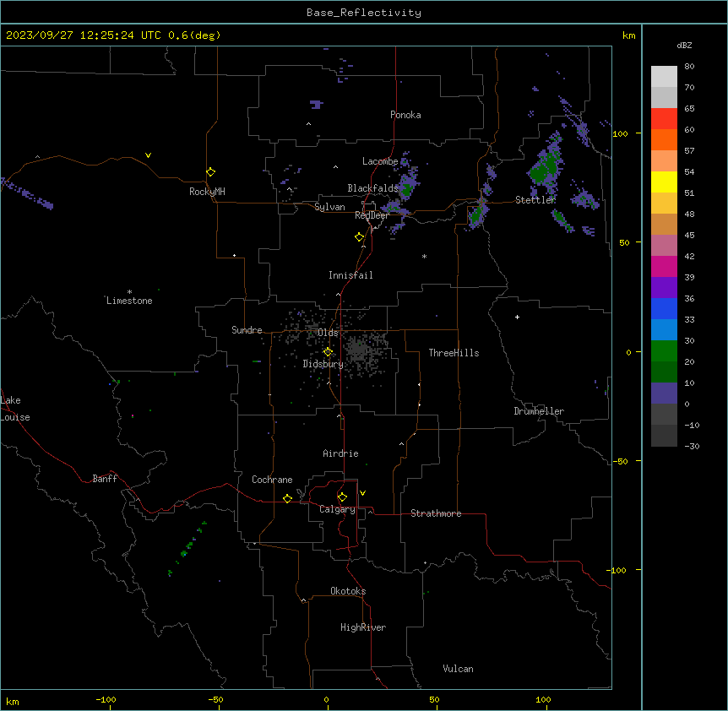Click the km unit label at top right

tap(628, 35)
